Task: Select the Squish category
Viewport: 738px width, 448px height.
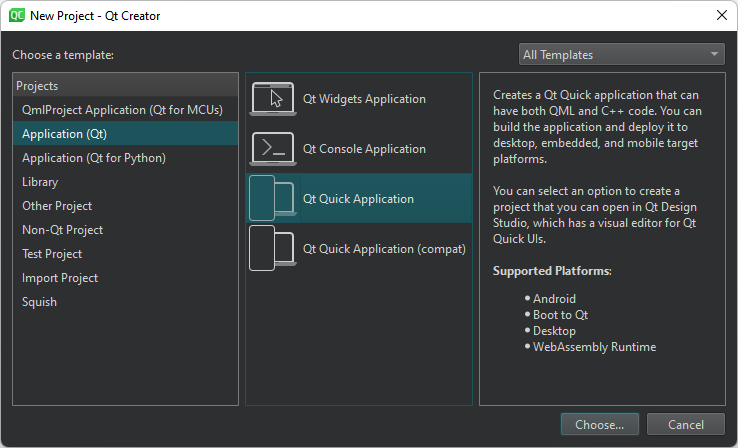Action: (x=39, y=302)
